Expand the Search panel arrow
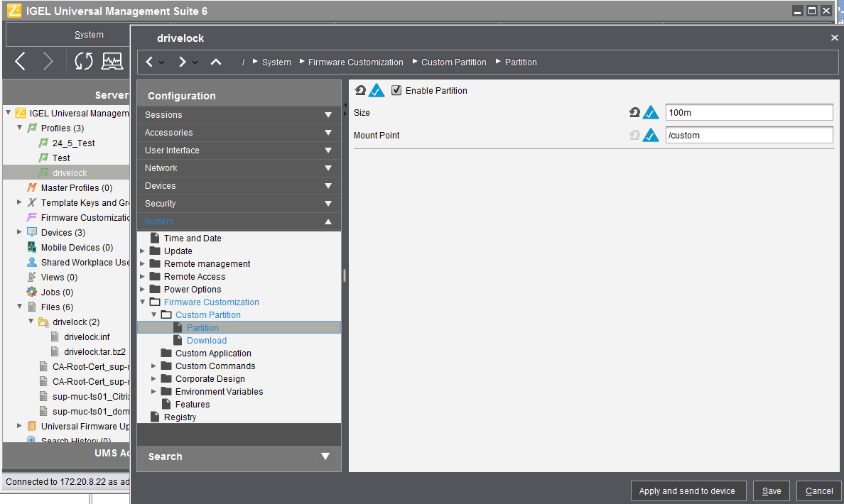This screenshot has height=504, width=844. (x=325, y=456)
